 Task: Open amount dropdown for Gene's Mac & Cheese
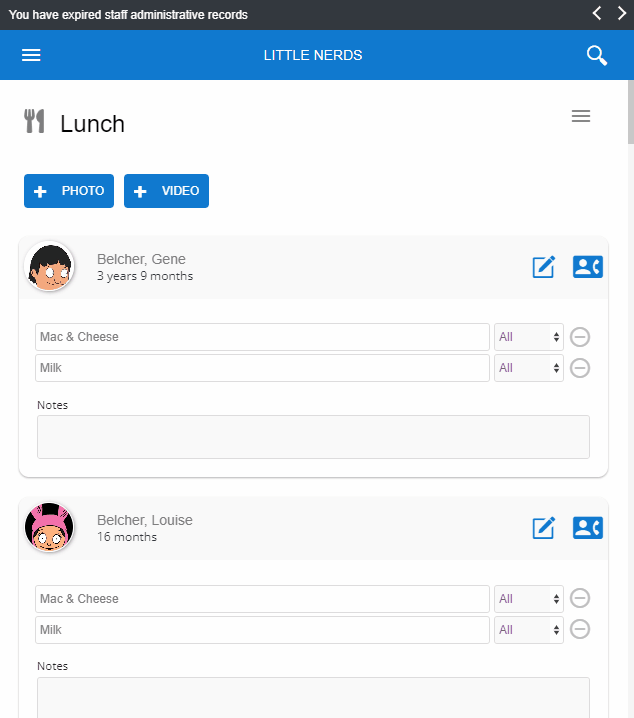(x=529, y=337)
